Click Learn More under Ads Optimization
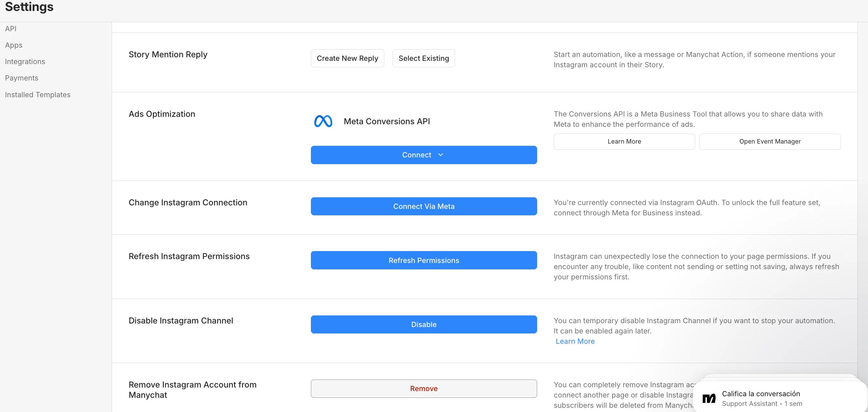 624,142
